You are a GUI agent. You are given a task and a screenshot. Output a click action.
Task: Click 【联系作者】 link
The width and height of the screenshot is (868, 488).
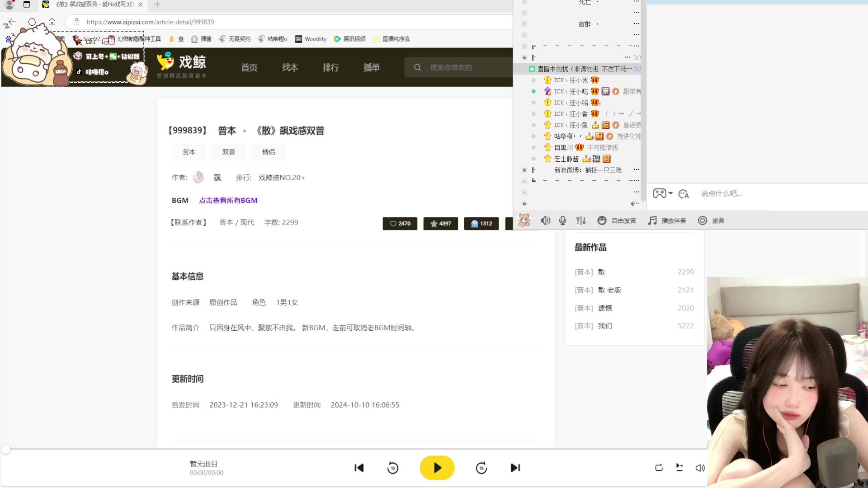(x=189, y=222)
